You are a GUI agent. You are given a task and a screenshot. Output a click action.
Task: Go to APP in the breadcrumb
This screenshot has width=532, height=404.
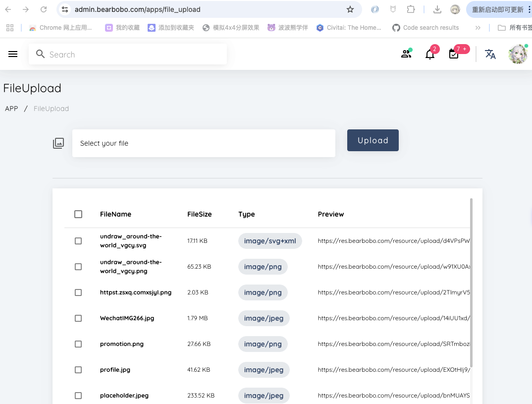point(11,109)
